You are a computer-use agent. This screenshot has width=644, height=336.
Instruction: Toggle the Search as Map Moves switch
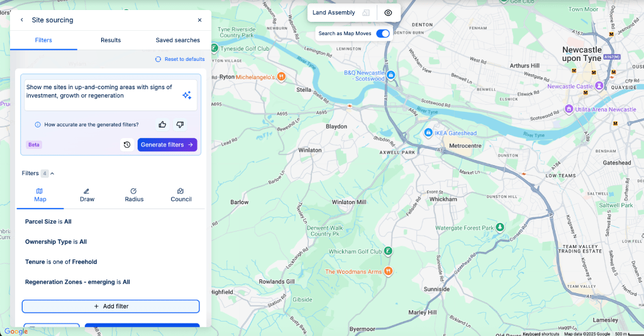383,34
